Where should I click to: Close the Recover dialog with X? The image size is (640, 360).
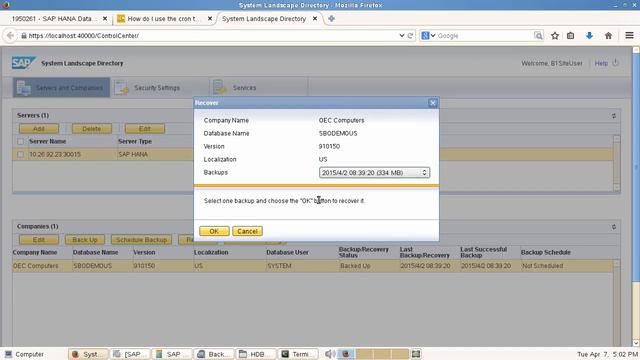tap(433, 103)
